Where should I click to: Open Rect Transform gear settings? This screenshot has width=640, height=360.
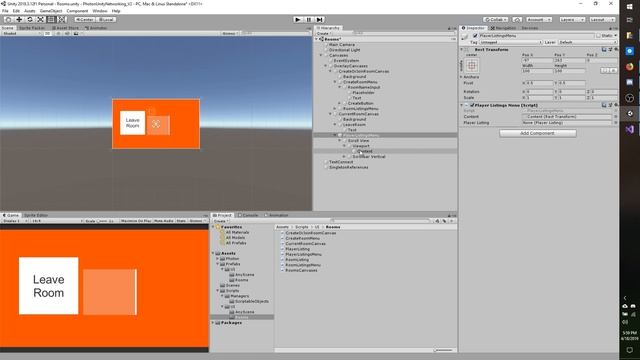[616, 49]
